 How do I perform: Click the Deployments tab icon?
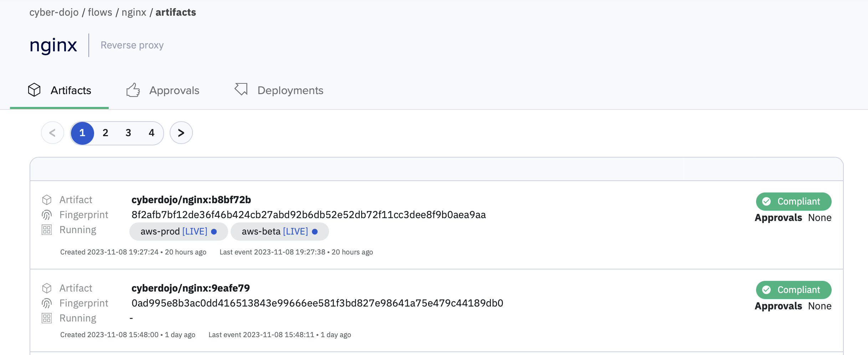pyautogui.click(x=241, y=89)
